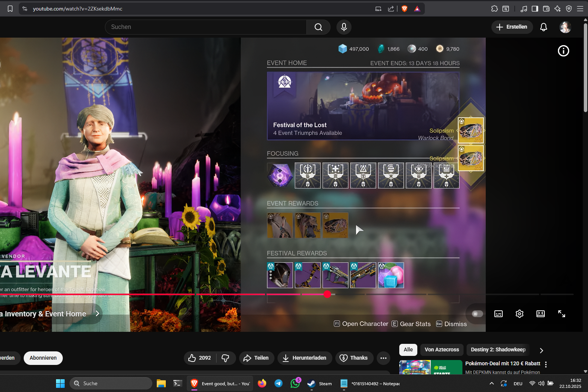The height and width of the screenshot is (392, 588).
Task: Open WhatsApp from the taskbar
Action: (295, 383)
